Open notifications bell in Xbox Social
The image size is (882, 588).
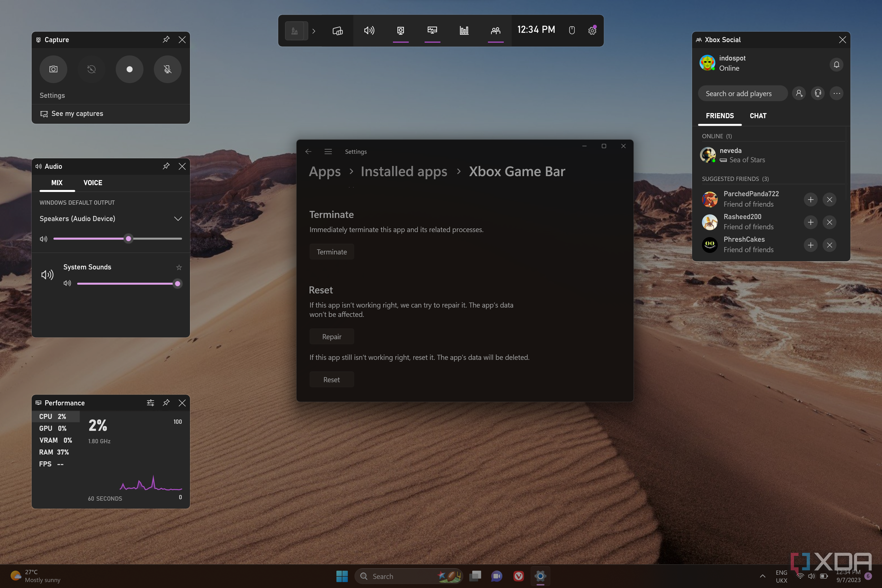click(x=836, y=64)
